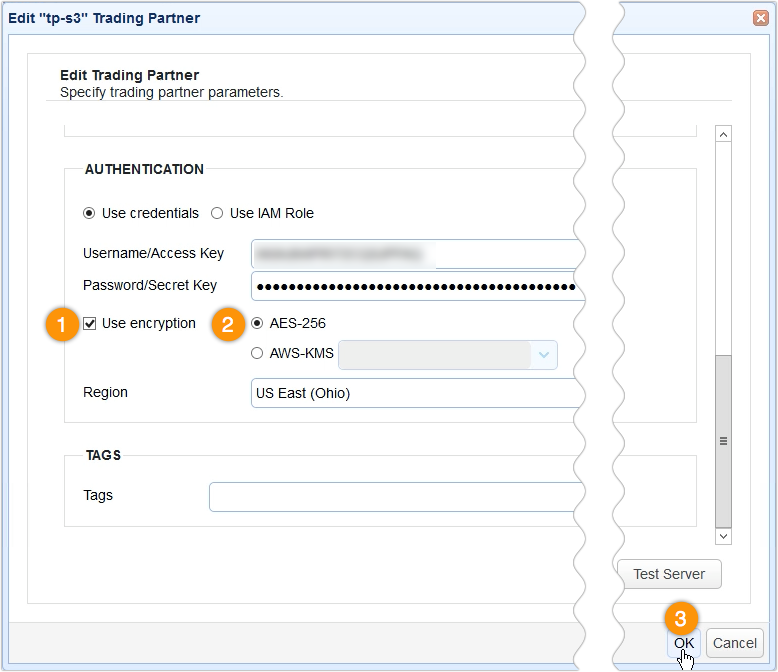Choose the Use IAM Role option

pos(217,213)
